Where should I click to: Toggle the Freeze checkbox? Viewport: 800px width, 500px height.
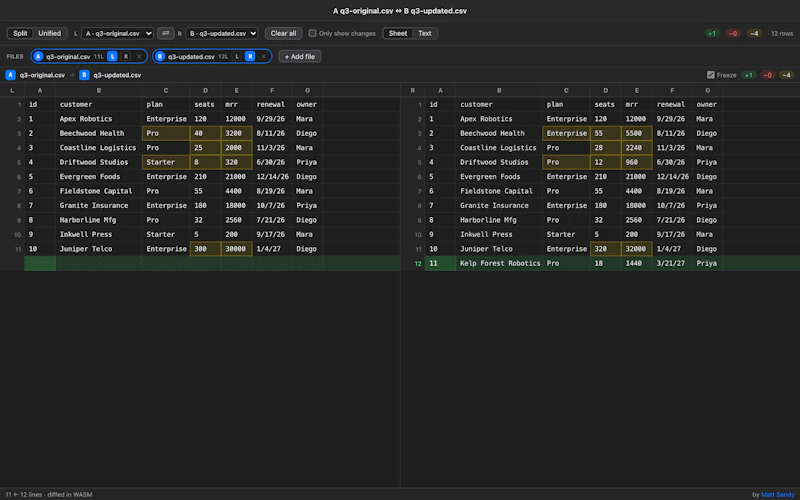711,75
